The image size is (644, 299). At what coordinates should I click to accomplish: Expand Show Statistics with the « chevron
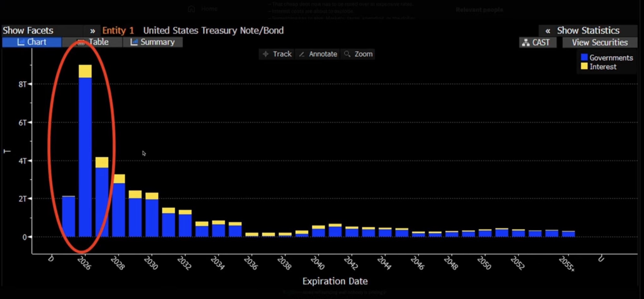pos(548,31)
